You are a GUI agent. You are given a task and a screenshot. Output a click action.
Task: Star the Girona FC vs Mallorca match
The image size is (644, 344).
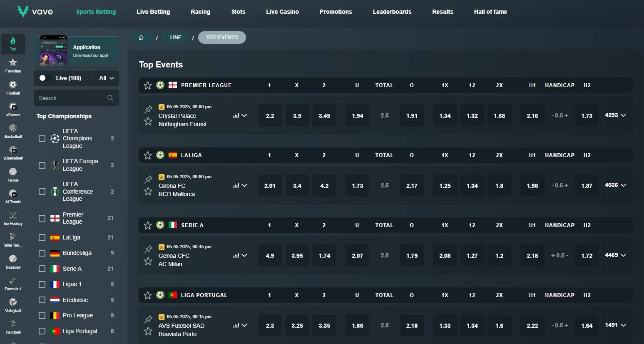coord(148,191)
